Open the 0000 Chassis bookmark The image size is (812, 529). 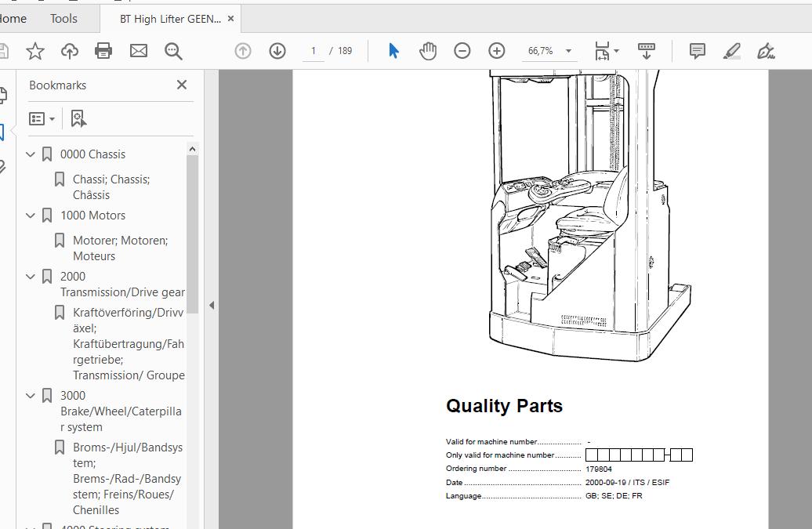tap(92, 154)
